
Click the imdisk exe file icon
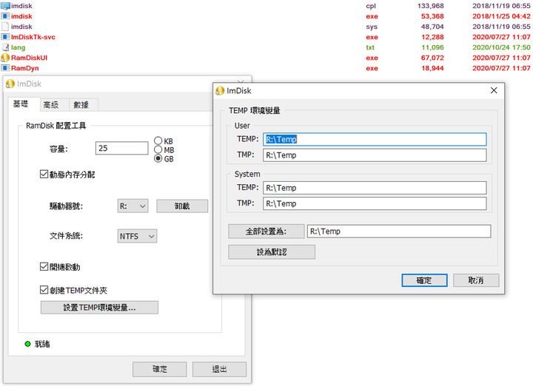5,16
